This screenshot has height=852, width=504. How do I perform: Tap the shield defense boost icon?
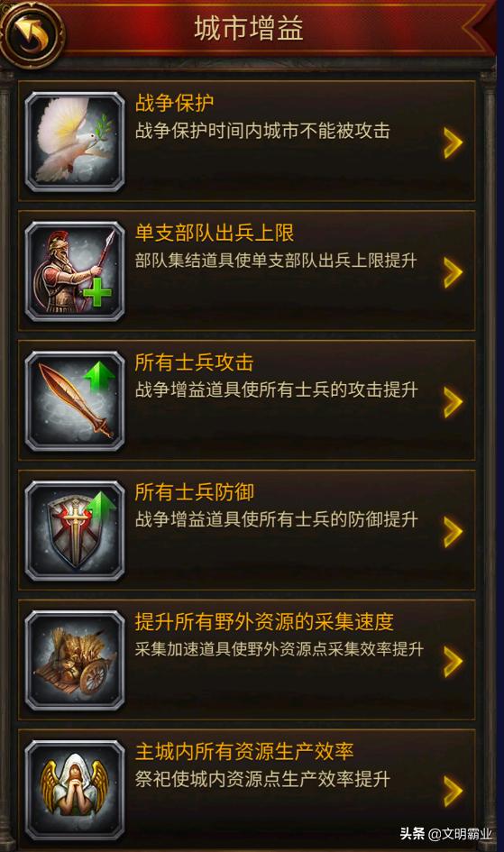[75, 531]
